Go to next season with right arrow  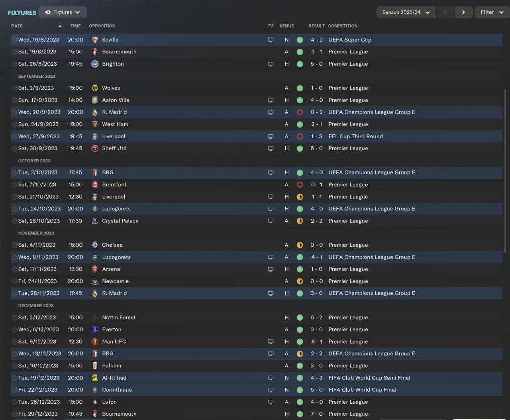click(x=463, y=12)
